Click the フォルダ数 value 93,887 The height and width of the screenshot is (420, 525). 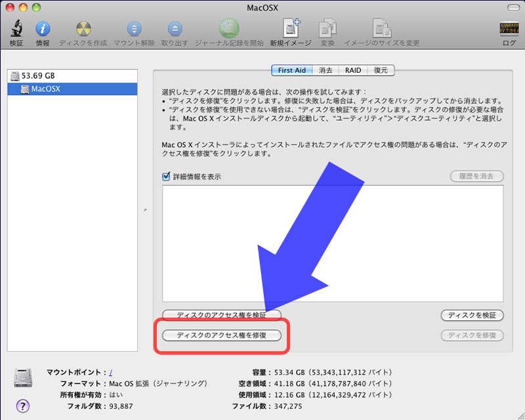[x=121, y=406]
